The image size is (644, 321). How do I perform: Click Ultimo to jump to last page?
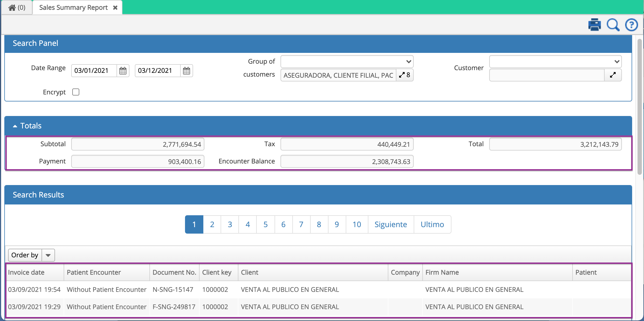[x=432, y=224]
